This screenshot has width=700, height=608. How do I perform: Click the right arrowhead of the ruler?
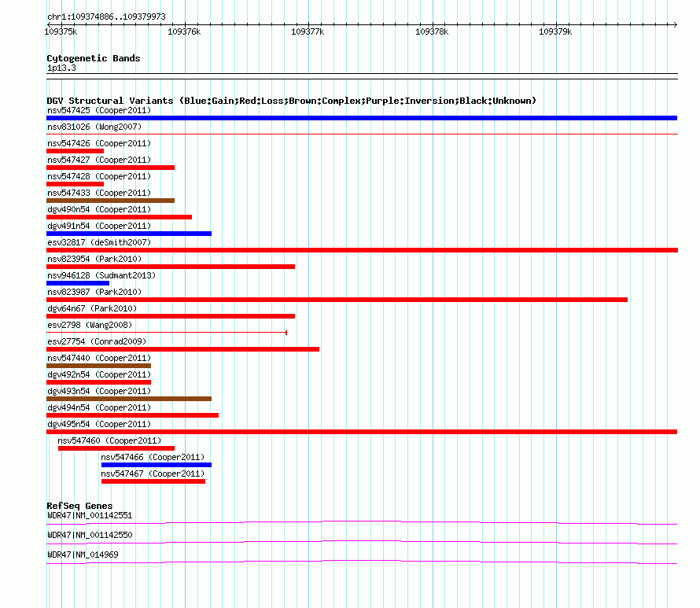click(675, 24)
